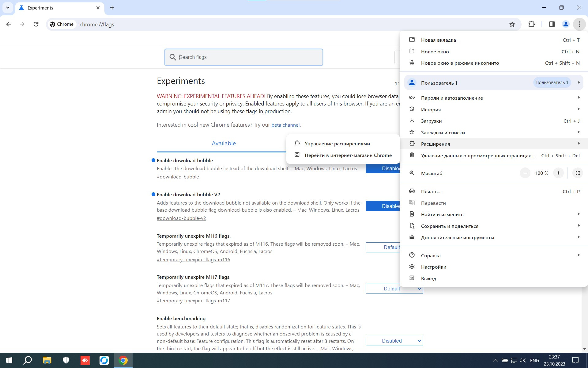Screen dimensions: 588x368
Task: Open the Extensions puzzle icon in toolbar
Action: tap(532, 24)
